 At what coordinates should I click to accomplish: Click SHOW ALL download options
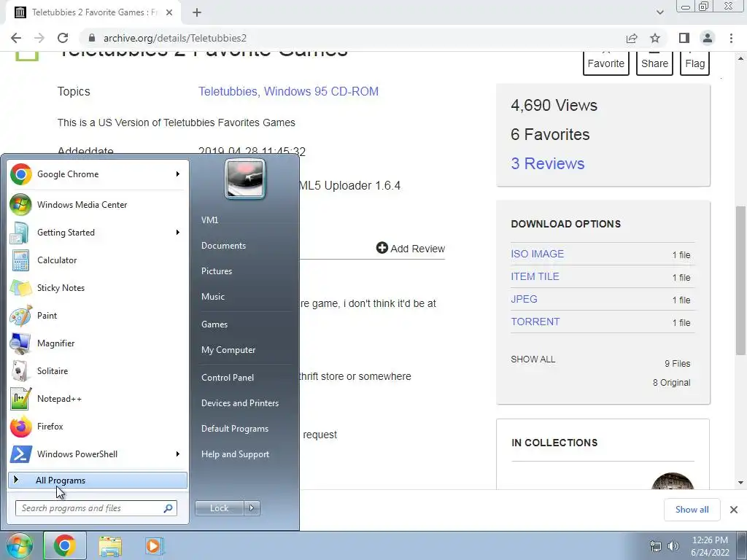tap(533, 359)
